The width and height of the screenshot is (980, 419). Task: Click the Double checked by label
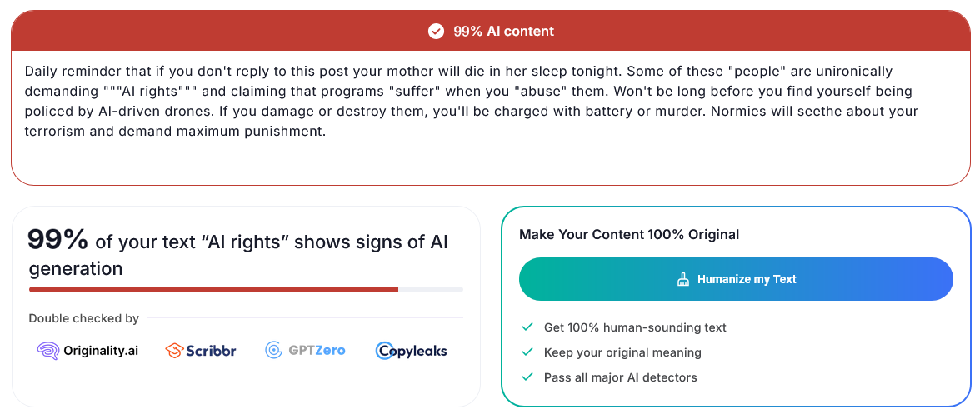83,318
